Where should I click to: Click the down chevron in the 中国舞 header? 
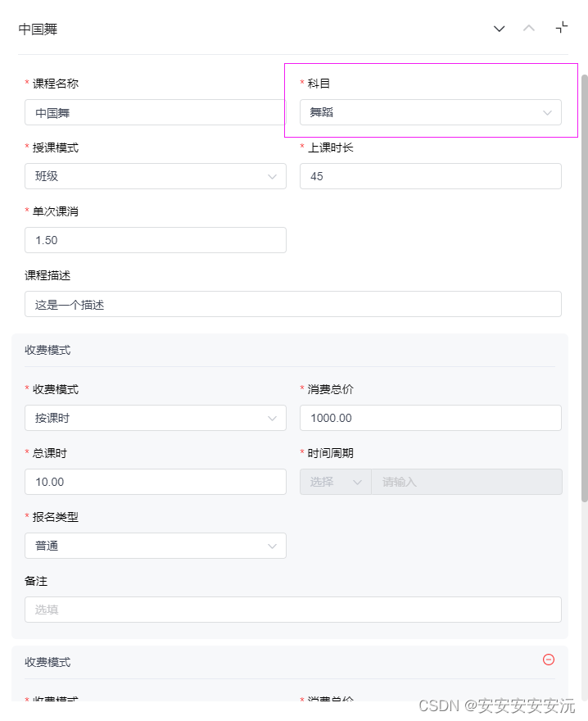point(500,29)
